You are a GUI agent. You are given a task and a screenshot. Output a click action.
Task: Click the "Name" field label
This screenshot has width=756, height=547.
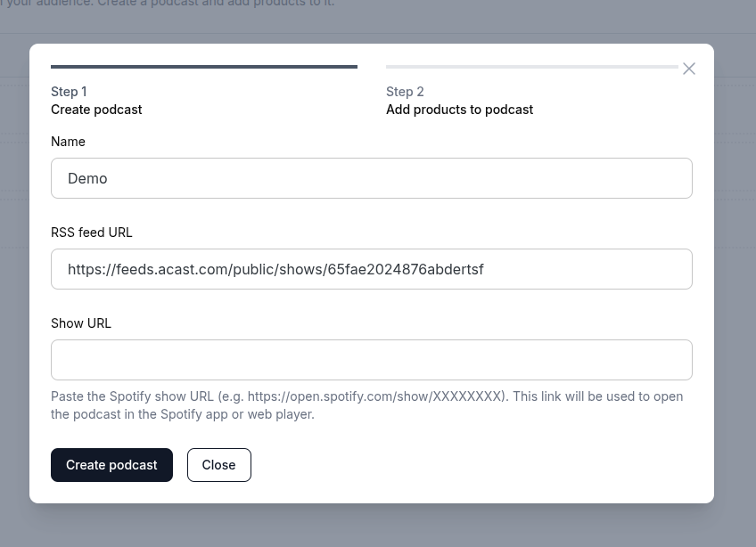[x=68, y=141]
